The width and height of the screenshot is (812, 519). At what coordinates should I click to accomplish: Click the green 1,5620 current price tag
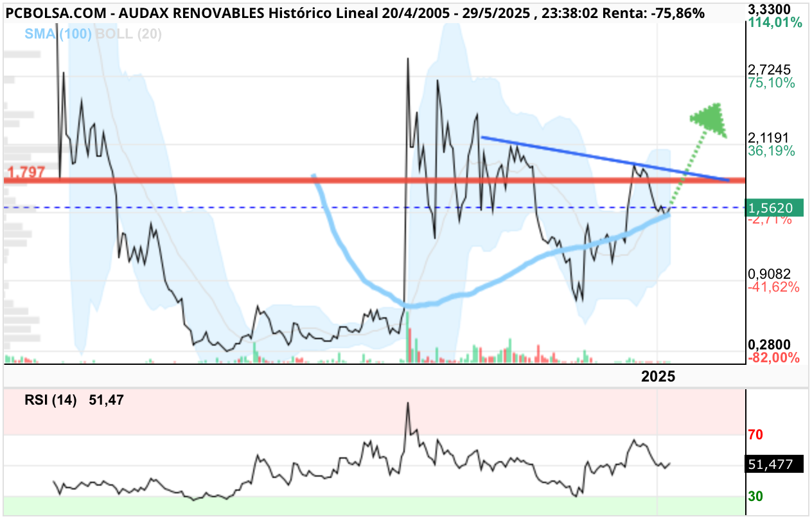click(x=775, y=207)
